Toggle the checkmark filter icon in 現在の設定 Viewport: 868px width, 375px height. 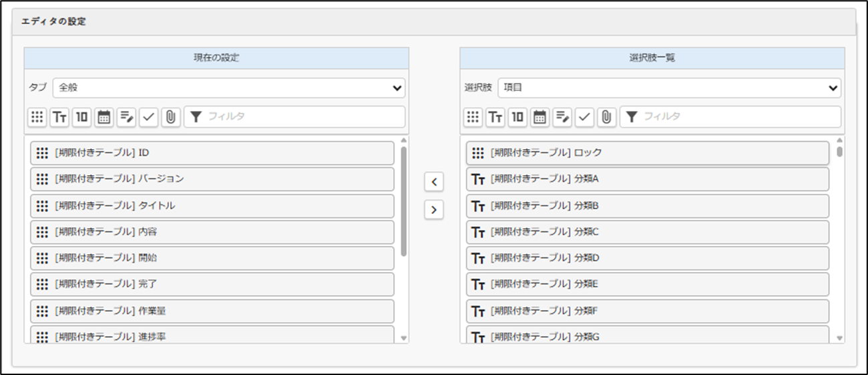point(148,117)
